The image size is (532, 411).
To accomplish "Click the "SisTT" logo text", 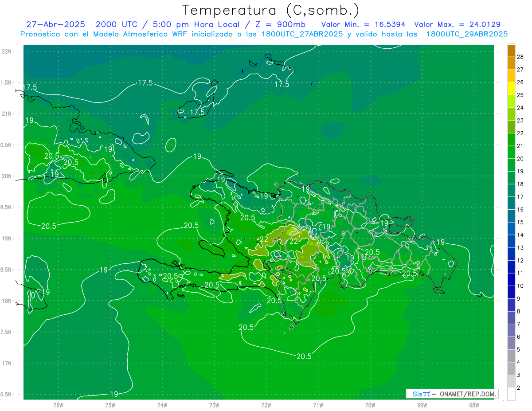I will pyautogui.click(x=421, y=394).
